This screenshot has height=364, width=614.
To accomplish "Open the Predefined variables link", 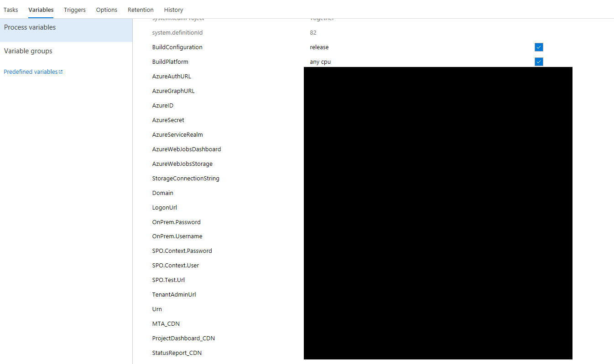I will (30, 72).
